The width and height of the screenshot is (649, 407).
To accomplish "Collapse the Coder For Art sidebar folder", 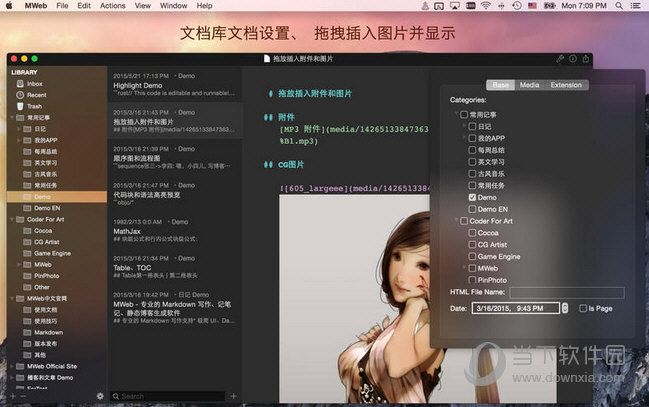I will (x=12, y=219).
